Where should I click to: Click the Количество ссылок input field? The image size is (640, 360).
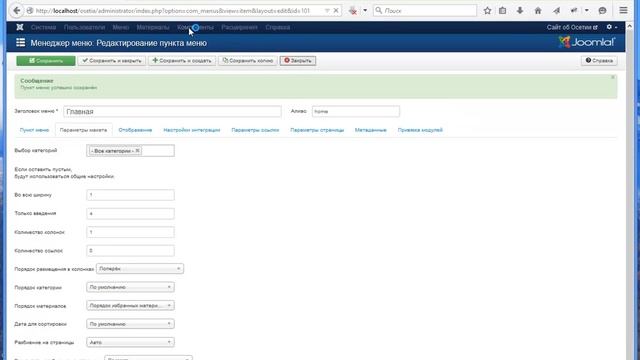[131, 251]
